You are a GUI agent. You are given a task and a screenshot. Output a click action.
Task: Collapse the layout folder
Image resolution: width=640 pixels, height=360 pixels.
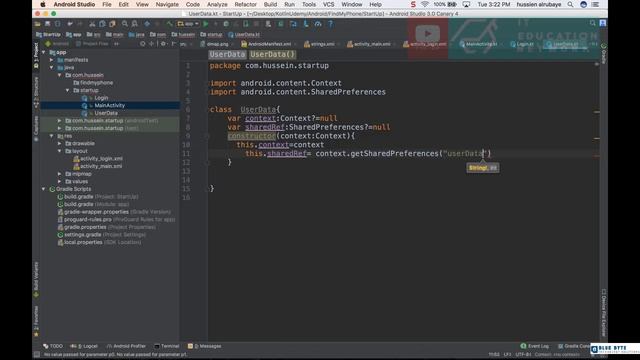click(60, 151)
